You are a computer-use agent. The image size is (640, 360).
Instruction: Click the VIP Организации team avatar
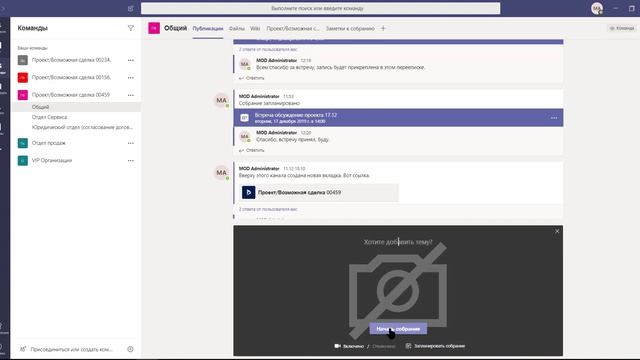click(23, 160)
